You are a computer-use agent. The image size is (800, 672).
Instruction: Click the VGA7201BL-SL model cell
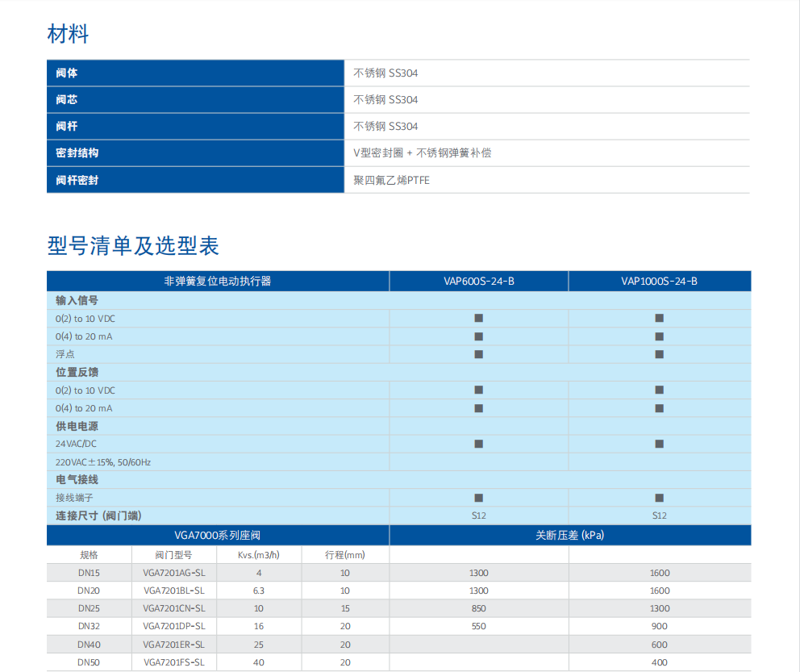coord(174,591)
